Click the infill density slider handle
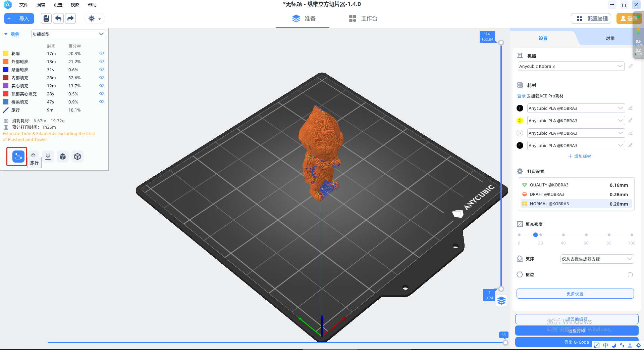Viewport: 644px width, 350px height. click(x=535, y=235)
